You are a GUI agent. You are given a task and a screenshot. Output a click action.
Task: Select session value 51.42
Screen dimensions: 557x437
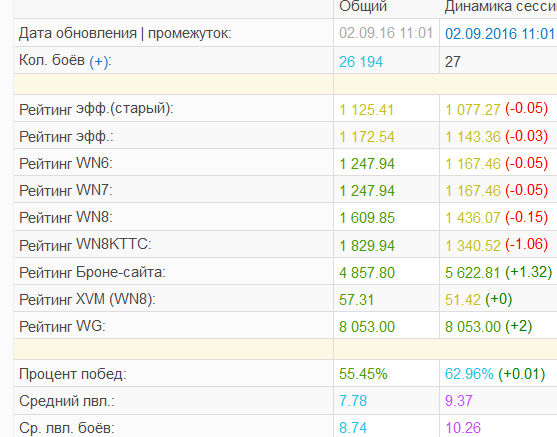click(x=463, y=300)
